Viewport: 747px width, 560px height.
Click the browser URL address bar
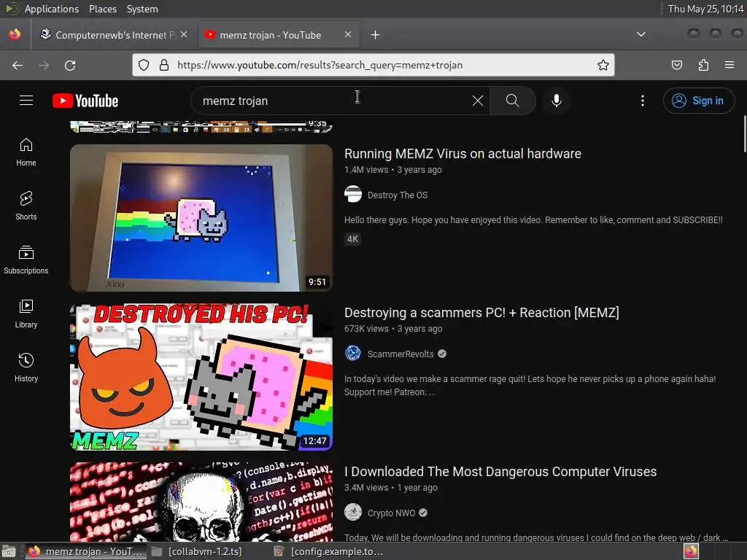(374, 65)
